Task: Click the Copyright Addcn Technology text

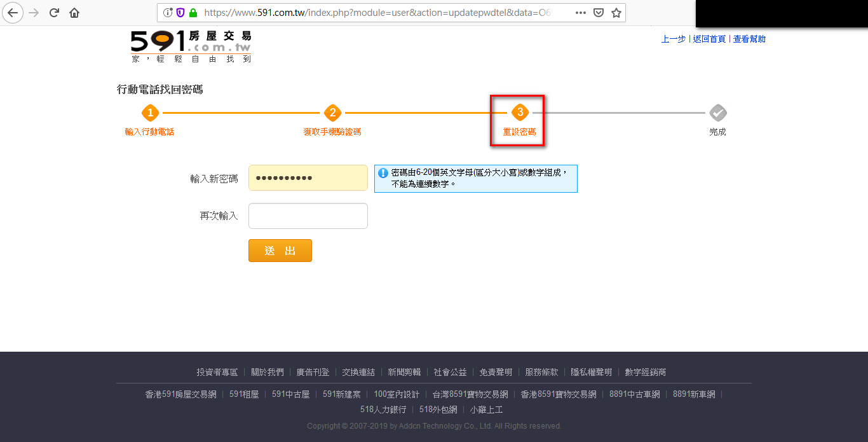Action: (x=434, y=426)
